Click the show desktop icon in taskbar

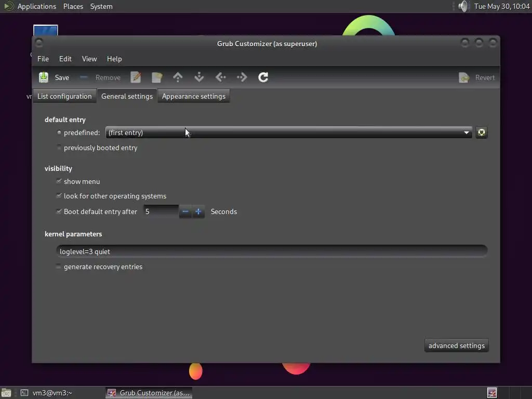click(x=6, y=393)
